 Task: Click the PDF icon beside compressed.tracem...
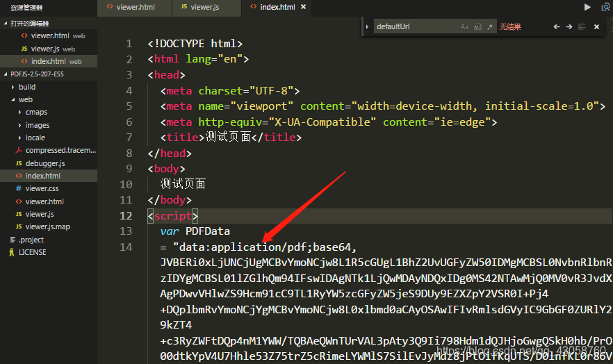pos(18,150)
